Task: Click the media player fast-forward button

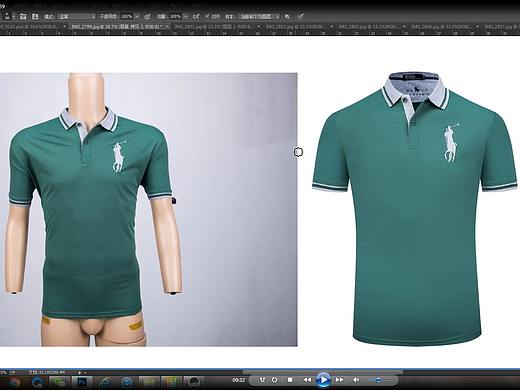Action: 339,380
